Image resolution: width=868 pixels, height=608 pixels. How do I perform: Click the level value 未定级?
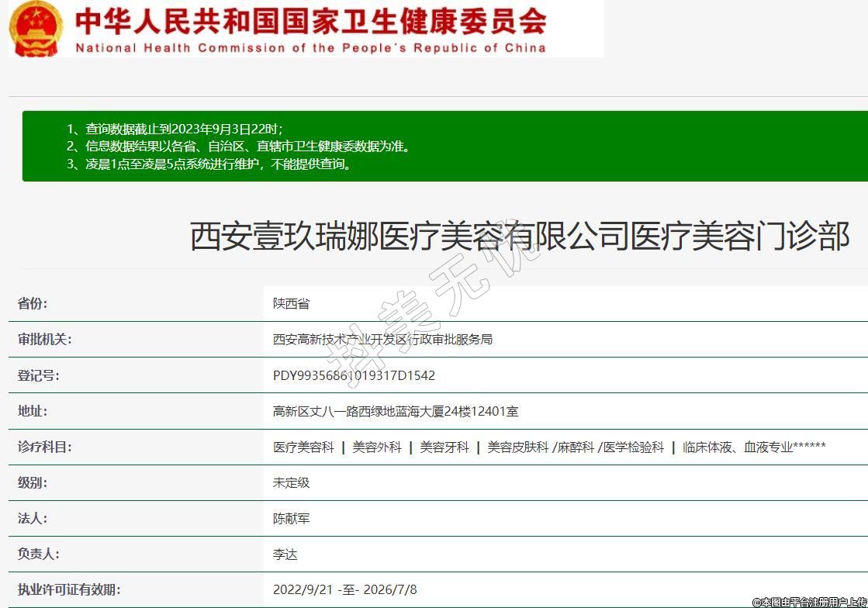click(291, 482)
